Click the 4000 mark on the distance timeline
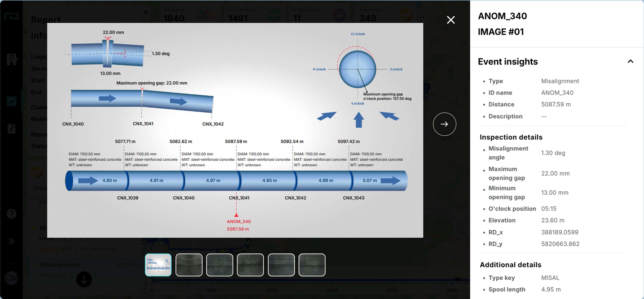The height and width of the screenshot is (299, 644). 392,290
